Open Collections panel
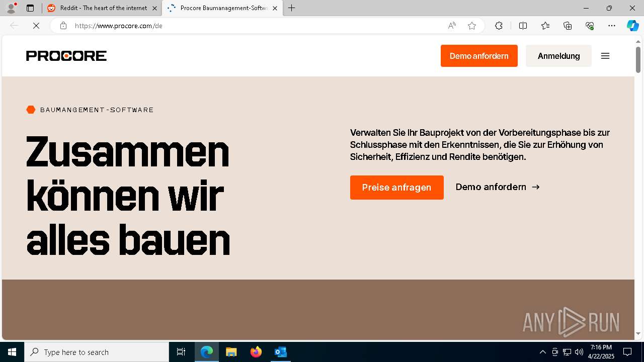The height and width of the screenshot is (362, 644). 568,26
